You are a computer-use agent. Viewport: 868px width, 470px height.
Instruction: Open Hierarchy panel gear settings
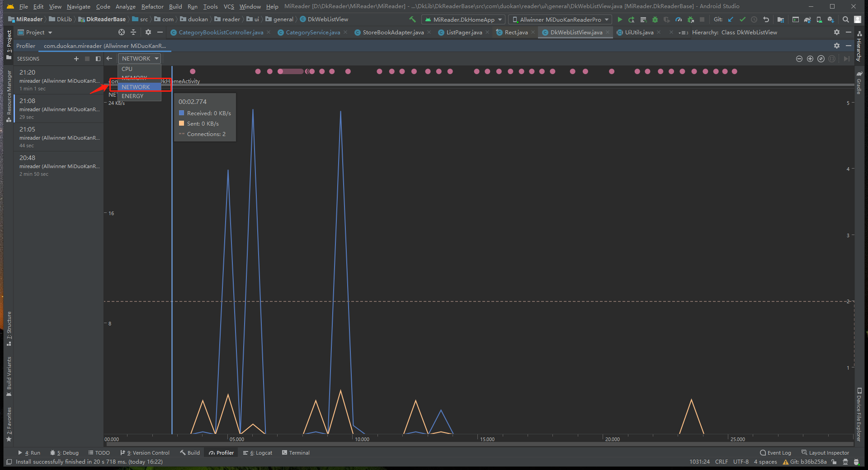837,32
